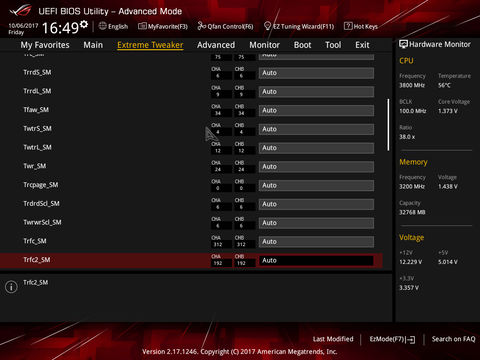Screen dimensions: 480x360
Task: Click the globe language icon
Action: (x=103, y=26)
